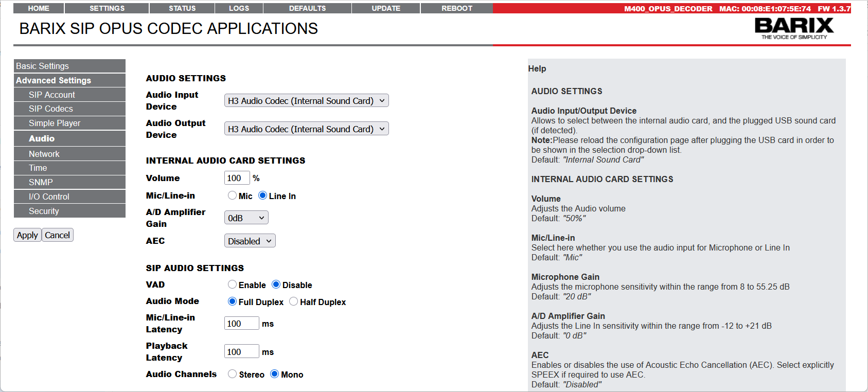Open the Audio Output Device dropdown
Viewport: 868px width, 392px height.
pos(307,129)
